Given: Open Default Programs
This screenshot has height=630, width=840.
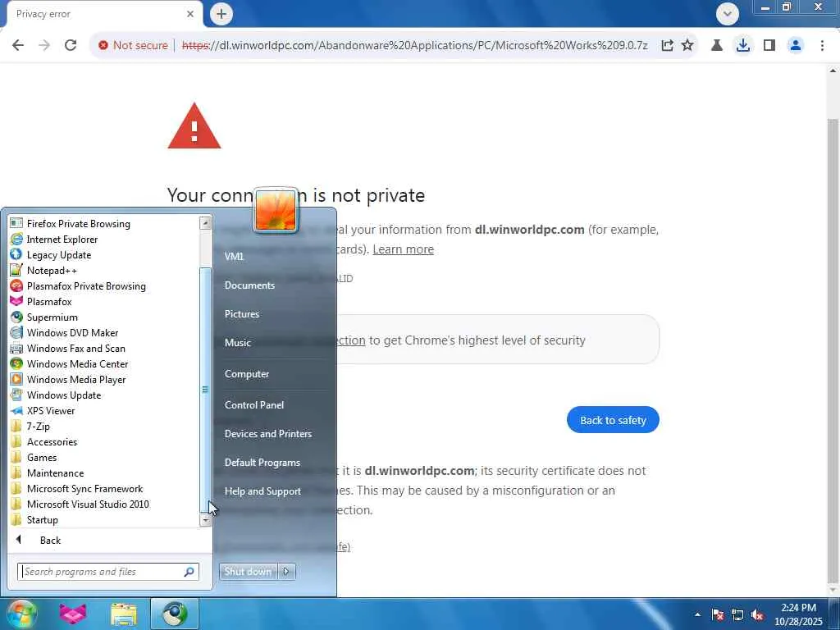Looking at the screenshot, I should click(x=262, y=463).
